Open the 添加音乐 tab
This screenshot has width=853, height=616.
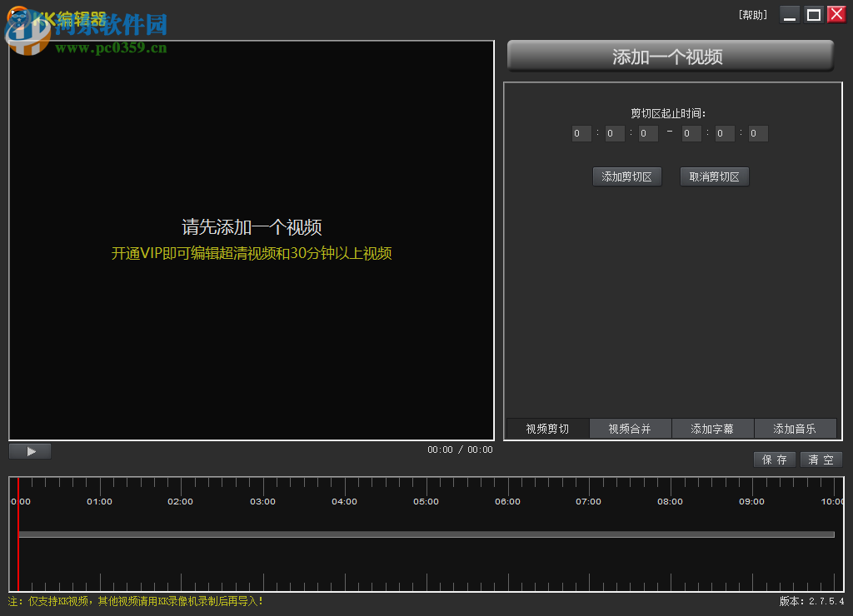tap(795, 429)
